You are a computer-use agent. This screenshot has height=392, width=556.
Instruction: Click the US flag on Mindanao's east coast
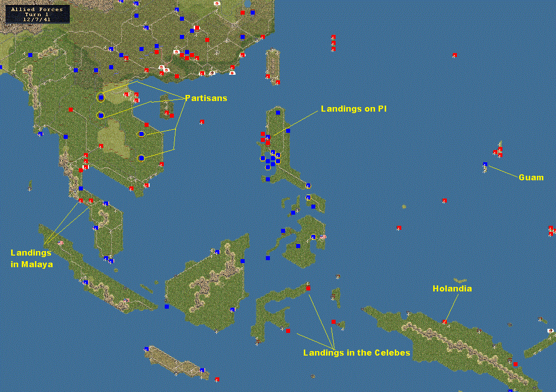click(322, 237)
